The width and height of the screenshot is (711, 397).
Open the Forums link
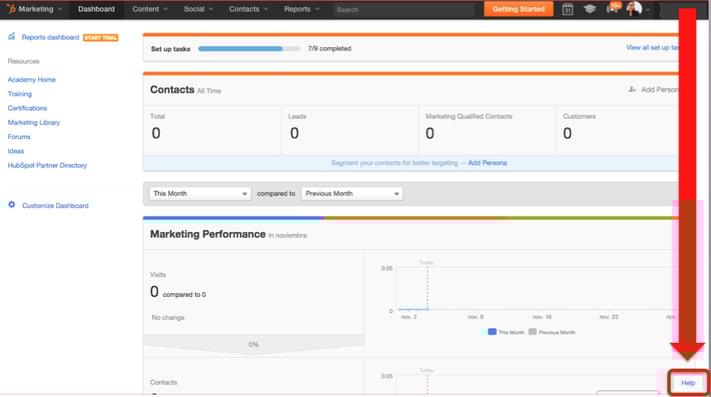coord(19,137)
